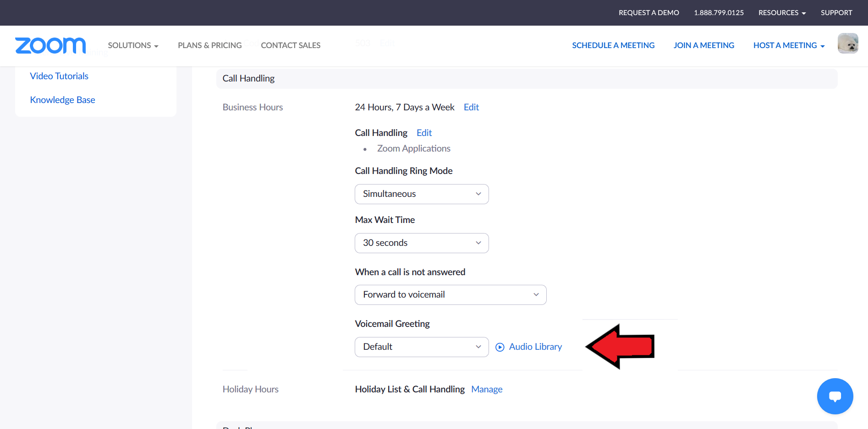868x429 pixels.
Task: Click the profile avatar picture
Action: (x=847, y=43)
